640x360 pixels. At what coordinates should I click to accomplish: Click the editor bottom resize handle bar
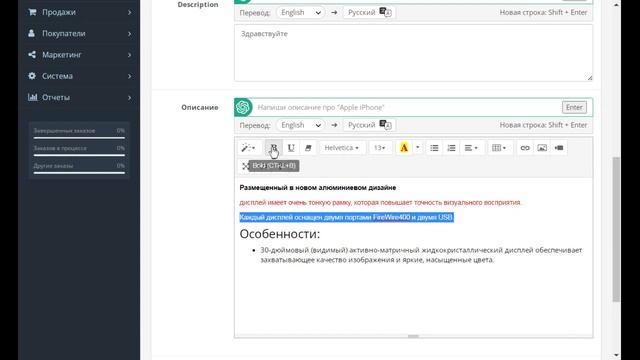[413, 336]
